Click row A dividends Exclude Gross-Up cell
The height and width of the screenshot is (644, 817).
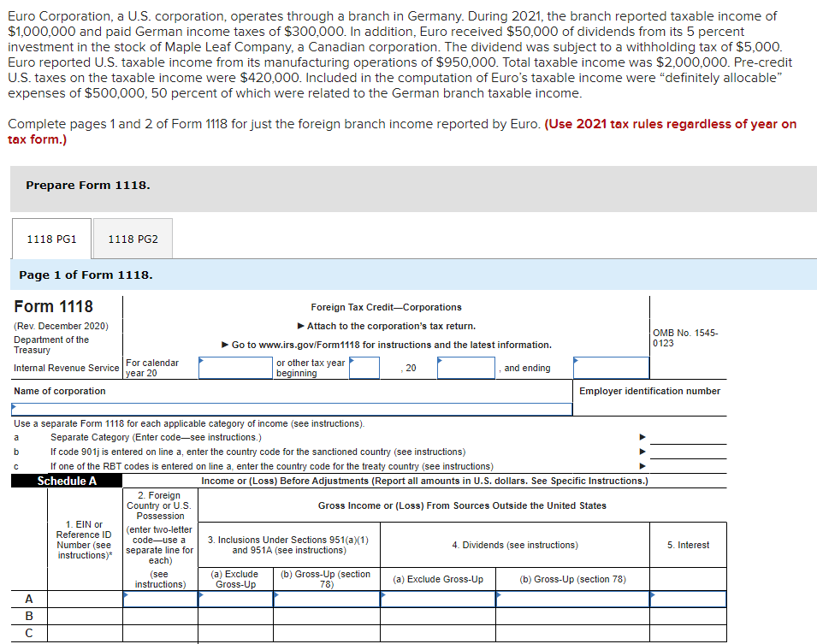(x=436, y=599)
